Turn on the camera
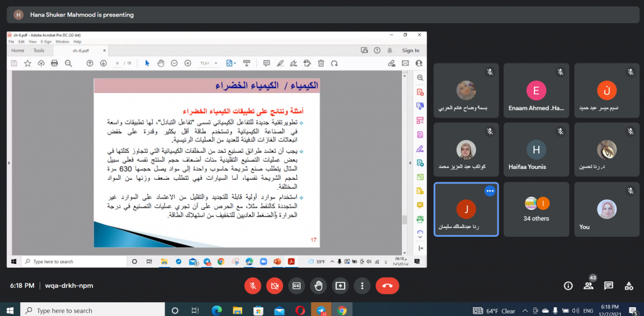 coord(274,285)
